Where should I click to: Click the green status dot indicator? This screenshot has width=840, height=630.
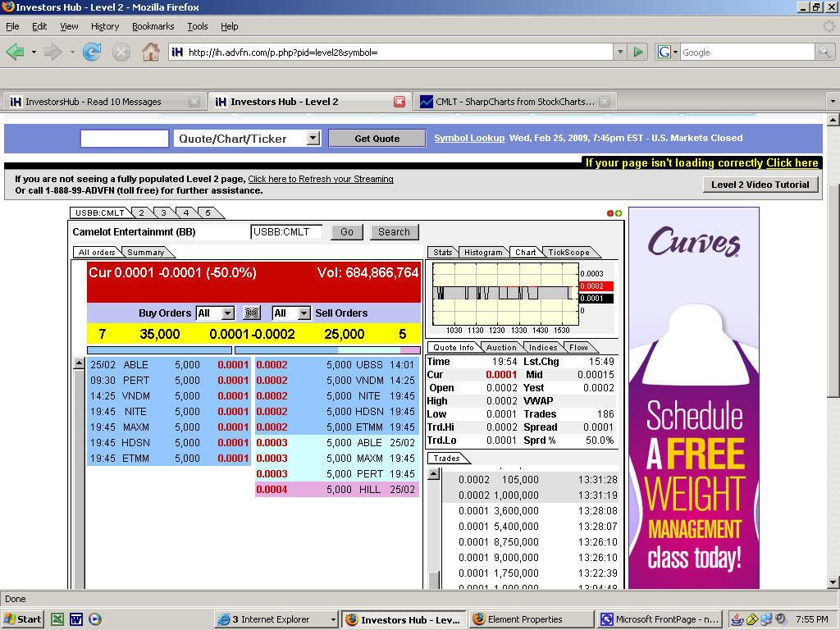click(x=619, y=213)
